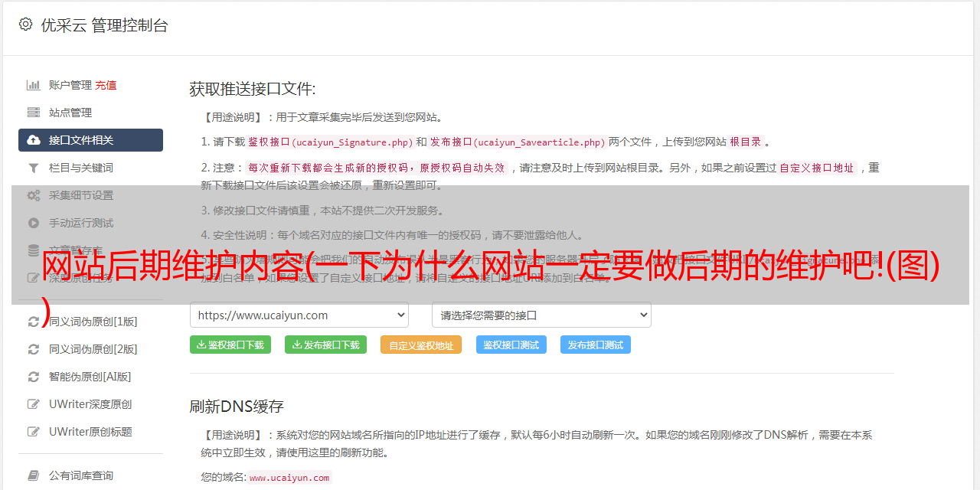Click refresh icon next to 智能伪原创[AI版]

click(34, 377)
